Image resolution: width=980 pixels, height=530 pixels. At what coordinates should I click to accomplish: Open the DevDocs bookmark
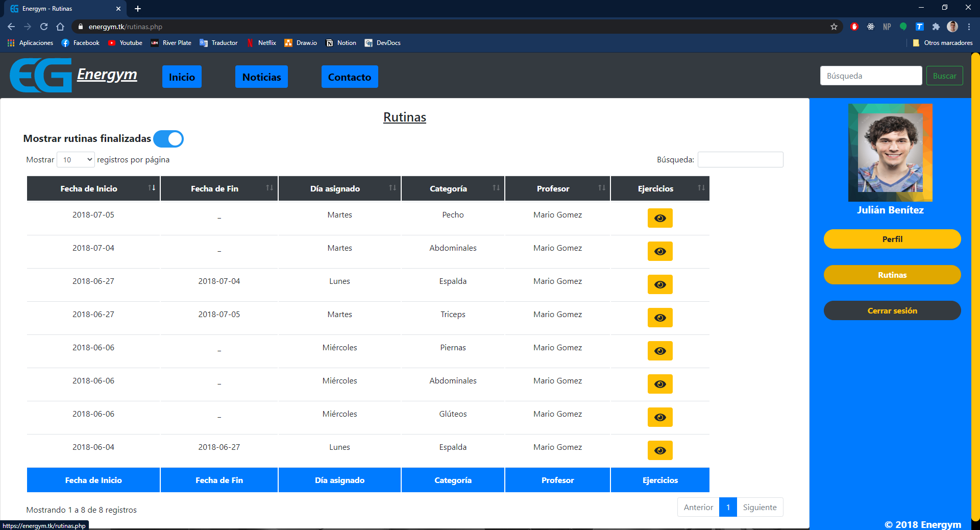coord(383,43)
